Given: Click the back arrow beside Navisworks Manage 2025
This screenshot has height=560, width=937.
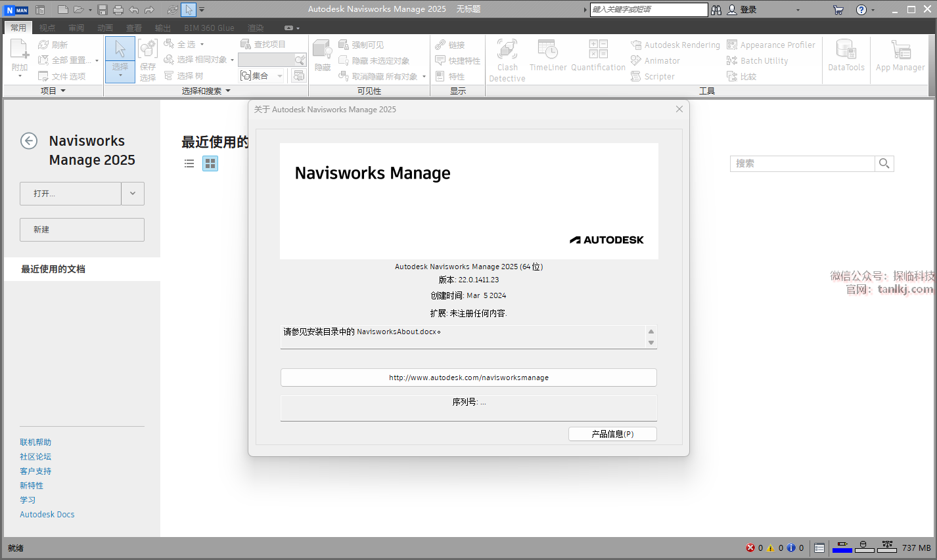Looking at the screenshot, I should click(29, 141).
